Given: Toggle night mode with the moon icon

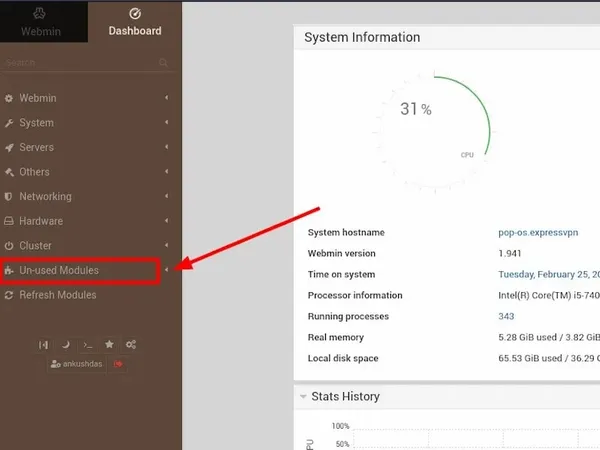Looking at the screenshot, I should tap(65, 345).
